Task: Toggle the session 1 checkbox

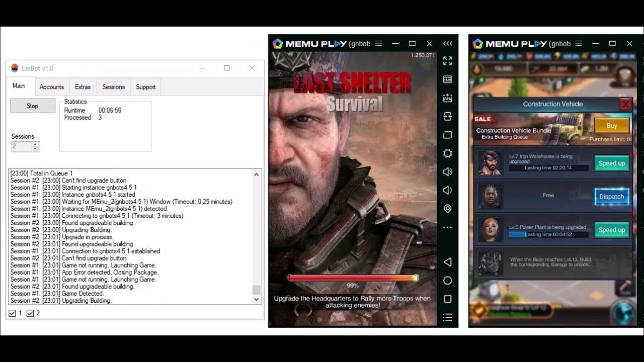Action: click(12, 313)
